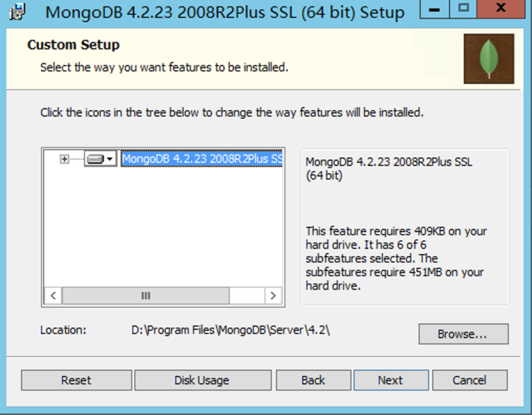Image resolution: width=532 pixels, height=415 pixels.
Task: Open the feature install-mode drive icon dropdown
Action: [100, 159]
